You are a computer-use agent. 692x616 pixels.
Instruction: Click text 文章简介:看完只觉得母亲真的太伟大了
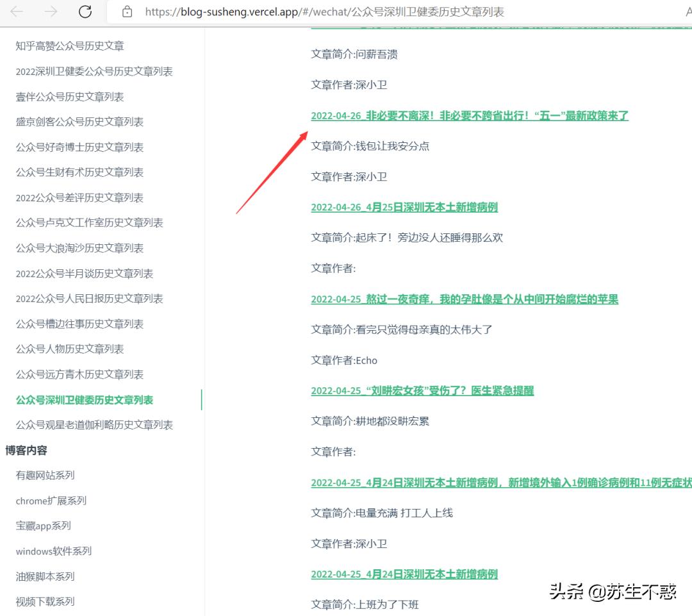coord(402,329)
